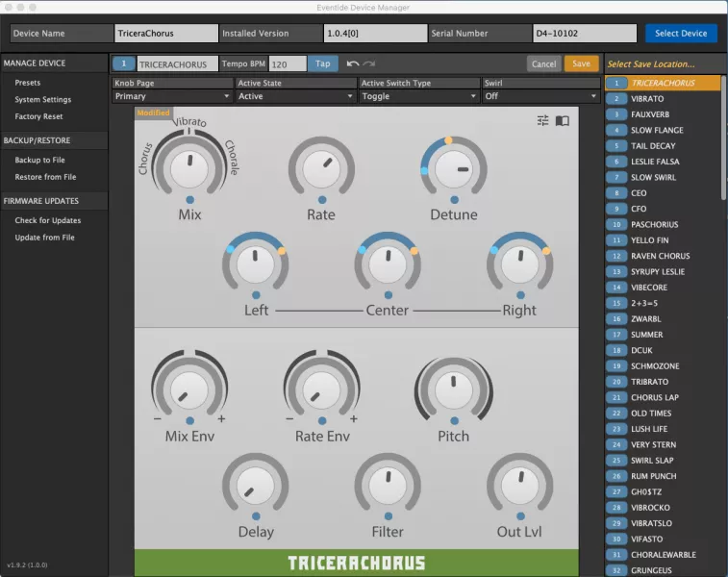This screenshot has height=577, width=728.
Task: Select the RAVEN CHORUS preset
Action: pos(663,256)
